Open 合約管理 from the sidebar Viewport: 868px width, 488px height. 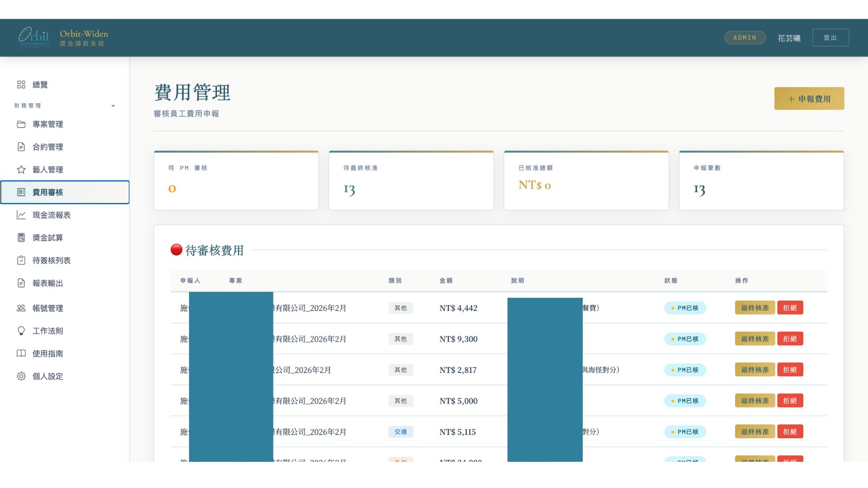coord(48,147)
